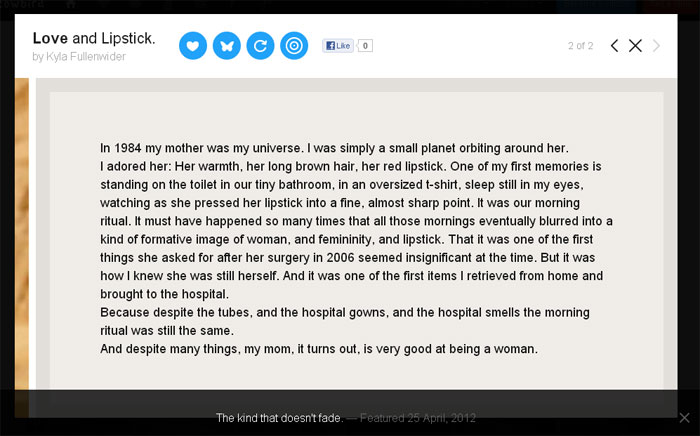Click the '2 of 2' page indicator
Screen dimensions: 700x436
pyautogui.click(x=580, y=46)
